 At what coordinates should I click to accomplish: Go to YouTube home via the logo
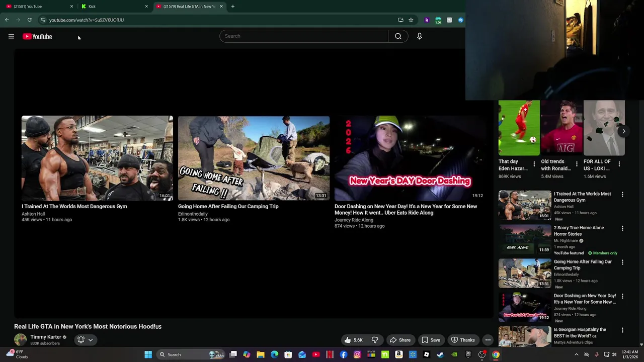pyautogui.click(x=37, y=36)
